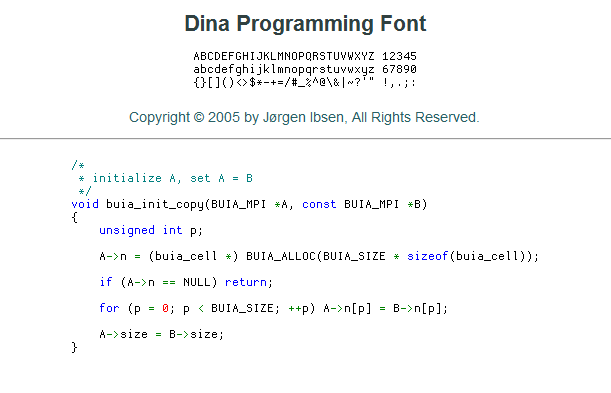Image resolution: width=611 pixels, height=393 pixels.
Task: Click the 'Dina Programming Font' heading
Action: point(305,24)
